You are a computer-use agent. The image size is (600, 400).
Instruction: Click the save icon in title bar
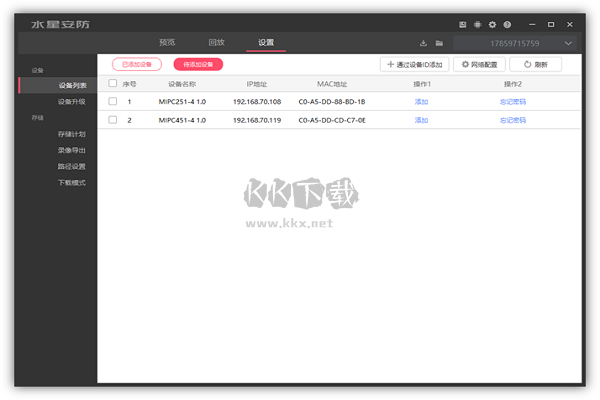click(x=462, y=24)
